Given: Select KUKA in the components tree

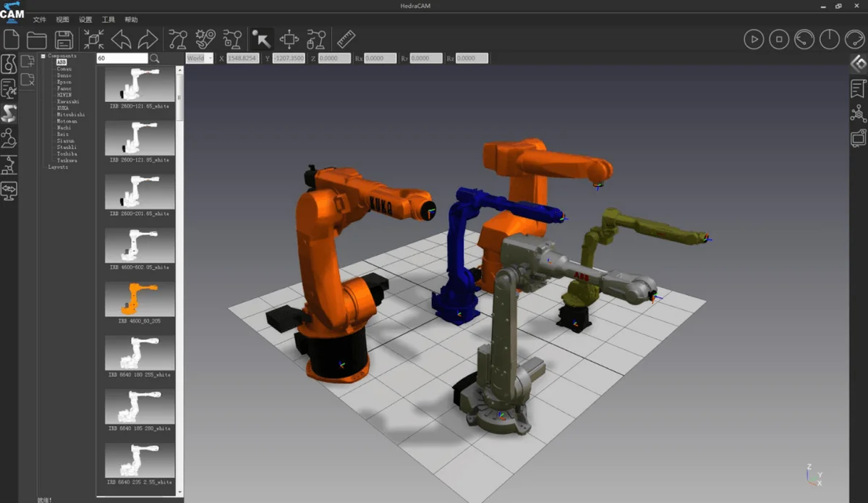Looking at the screenshot, I should pyautogui.click(x=62, y=108).
